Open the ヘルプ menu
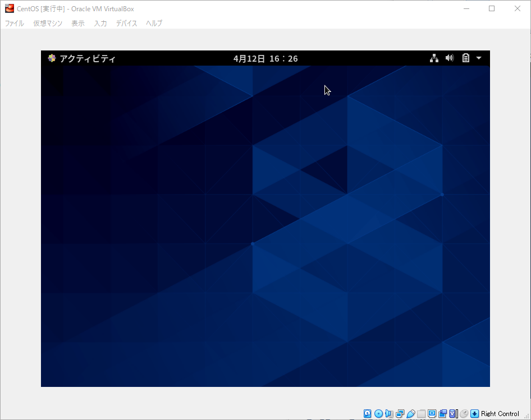Screen dimensions: 531x420 pos(154,23)
